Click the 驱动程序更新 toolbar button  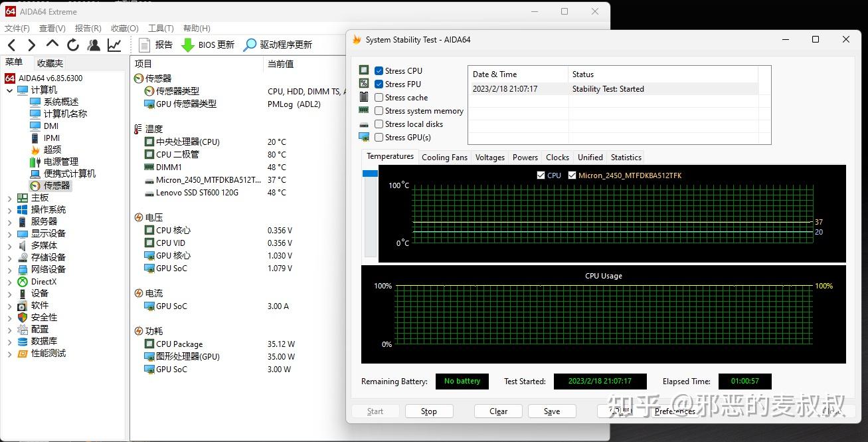click(x=278, y=45)
